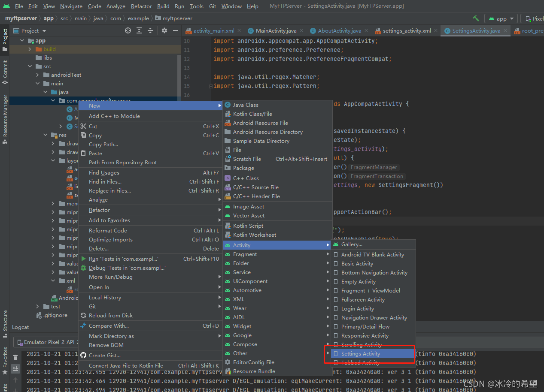Open the Service submenu
The image size is (544, 392).
[x=277, y=272]
